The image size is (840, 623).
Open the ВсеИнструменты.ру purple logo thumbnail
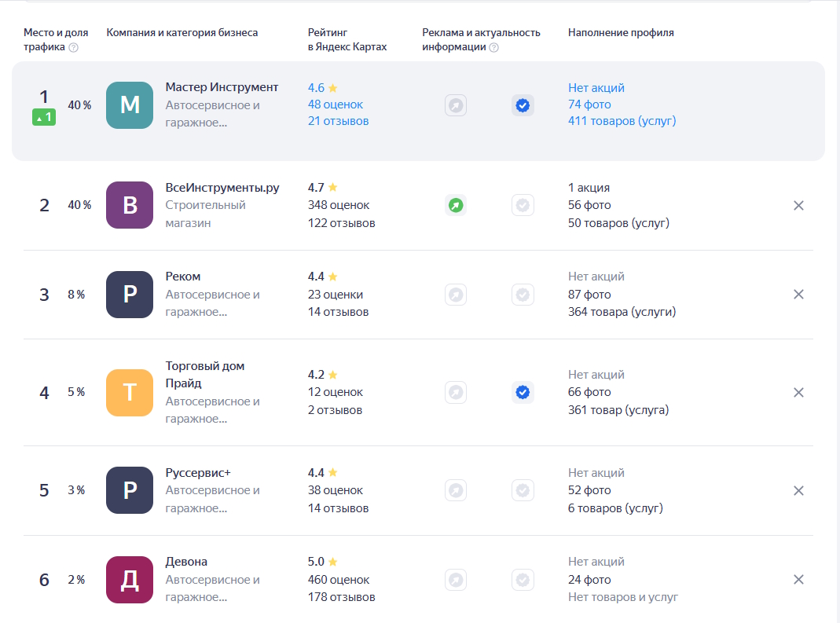130,205
